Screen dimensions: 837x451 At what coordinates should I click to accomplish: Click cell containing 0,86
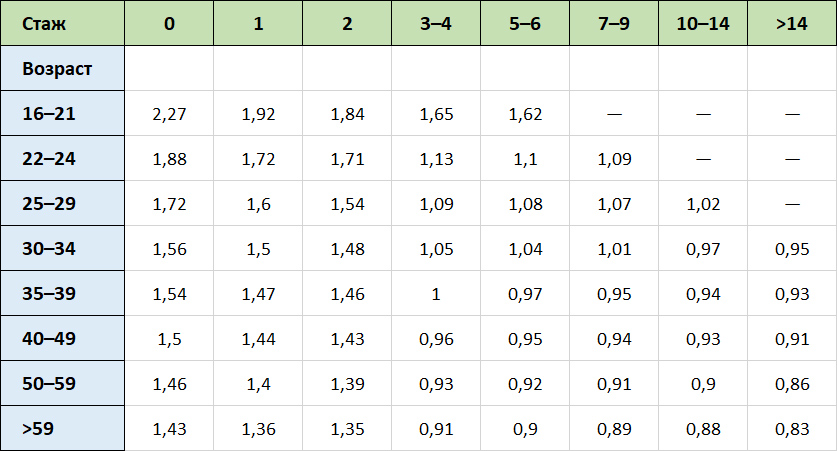point(792,383)
